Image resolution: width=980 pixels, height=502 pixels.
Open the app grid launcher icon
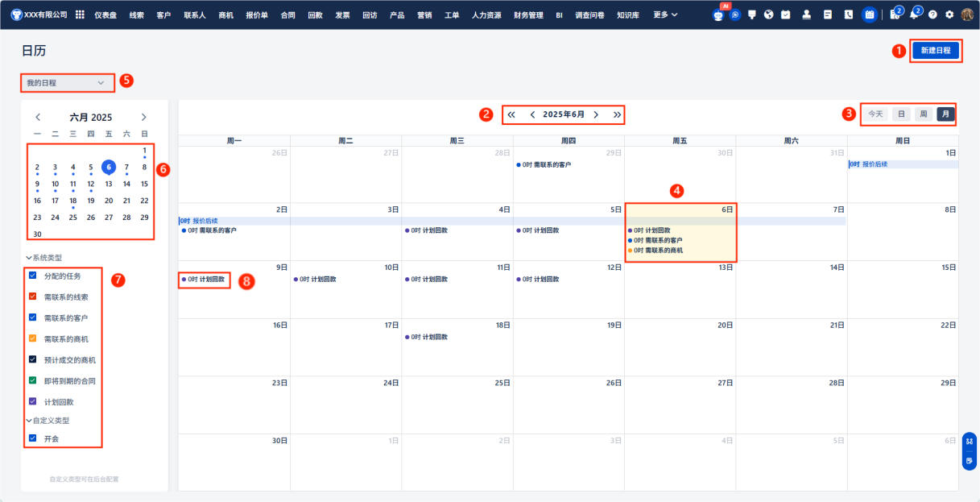(x=80, y=15)
